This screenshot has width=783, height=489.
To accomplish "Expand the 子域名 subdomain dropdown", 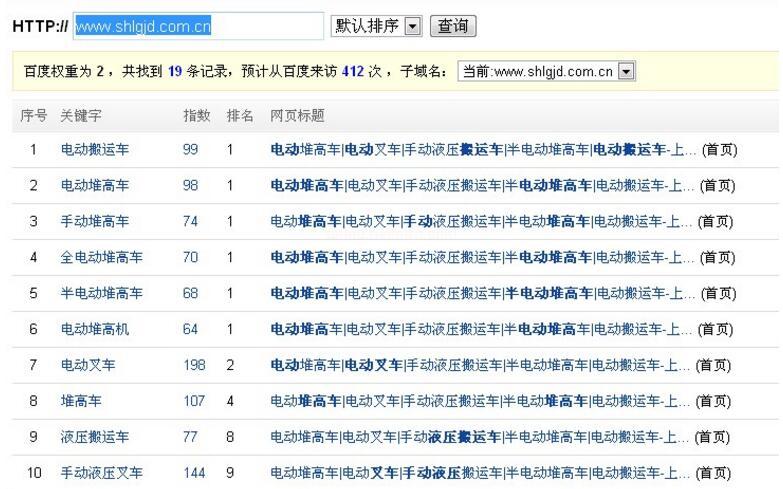I will pyautogui.click(x=626, y=72).
